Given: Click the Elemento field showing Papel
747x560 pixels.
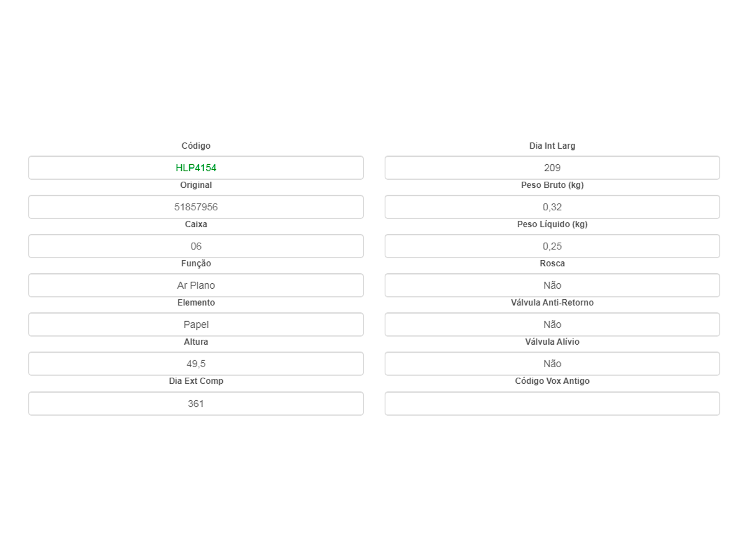Looking at the screenshot, I should pos(196,325).
